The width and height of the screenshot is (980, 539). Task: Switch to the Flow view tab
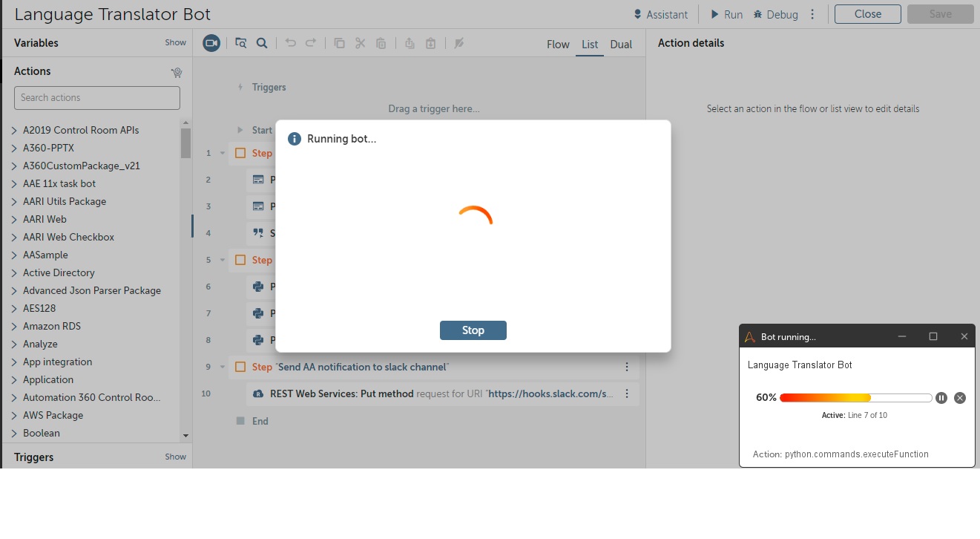tap(558, 45)
